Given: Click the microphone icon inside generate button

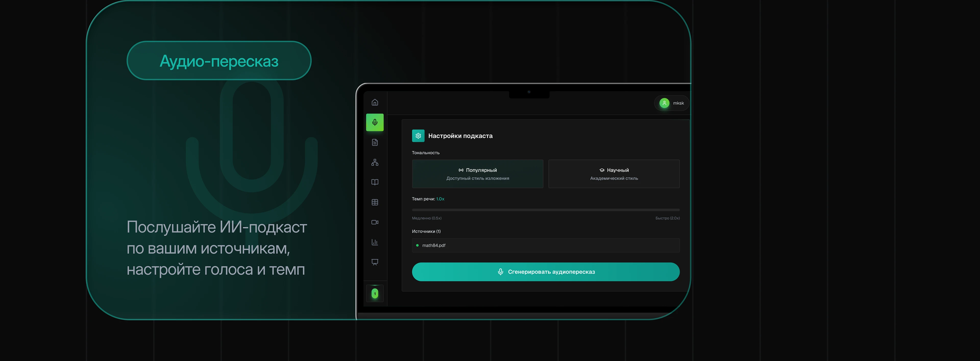Looking at the screenshot, I should pyautogui.click(x=501, y=272).
